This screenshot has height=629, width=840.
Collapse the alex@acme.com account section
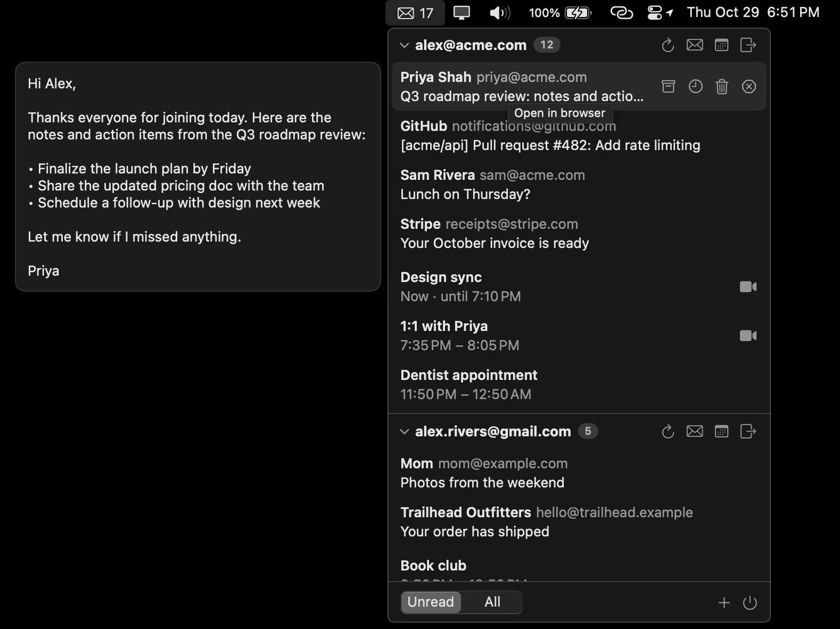[405, 46]
